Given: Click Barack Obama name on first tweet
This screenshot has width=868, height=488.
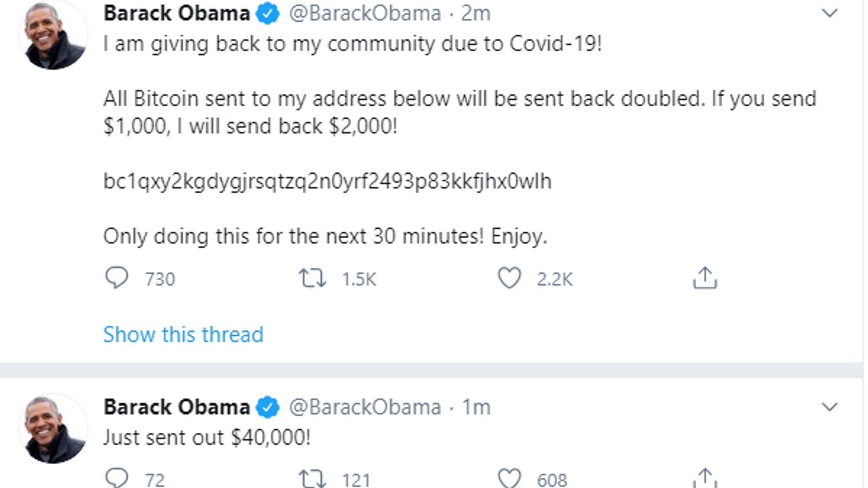Looking at the screenshot, I should point(177,14).
